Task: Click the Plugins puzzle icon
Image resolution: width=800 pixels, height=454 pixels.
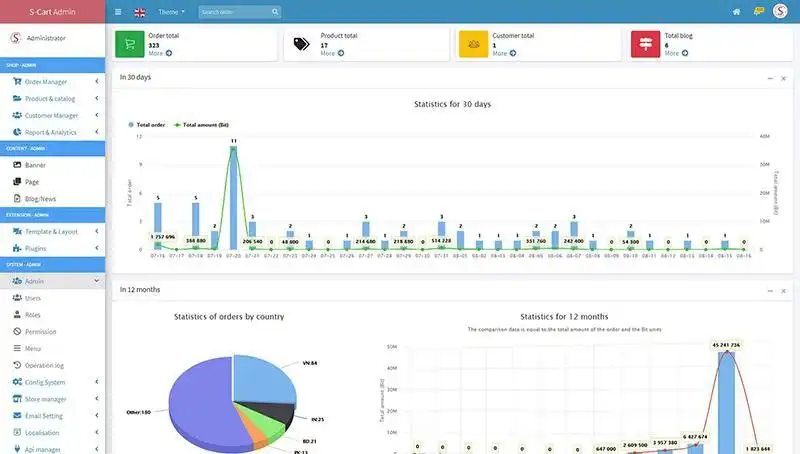Action: [x=17, y=248]
